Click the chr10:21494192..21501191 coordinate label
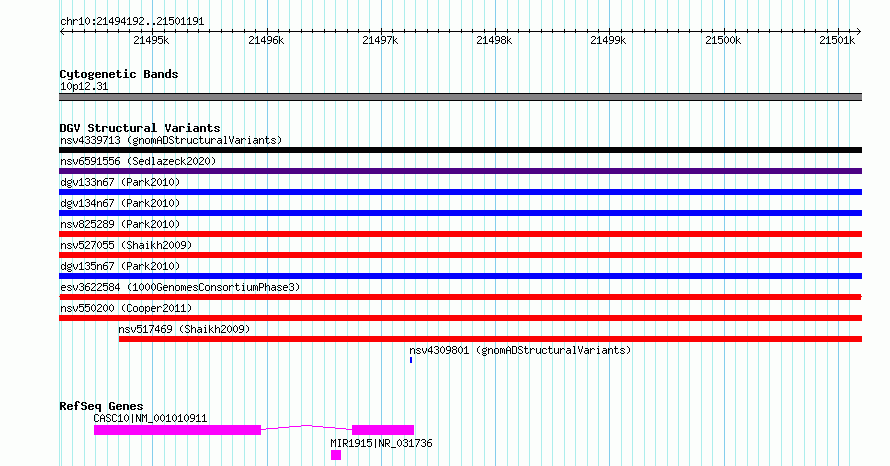The image size is (890, 466). click(132, 22)
